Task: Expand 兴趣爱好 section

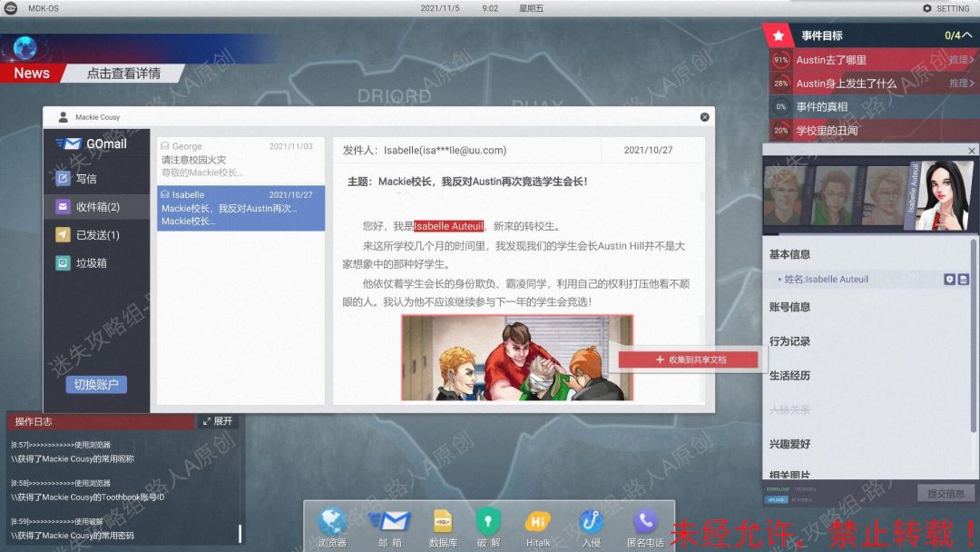Action: (789, 444)
